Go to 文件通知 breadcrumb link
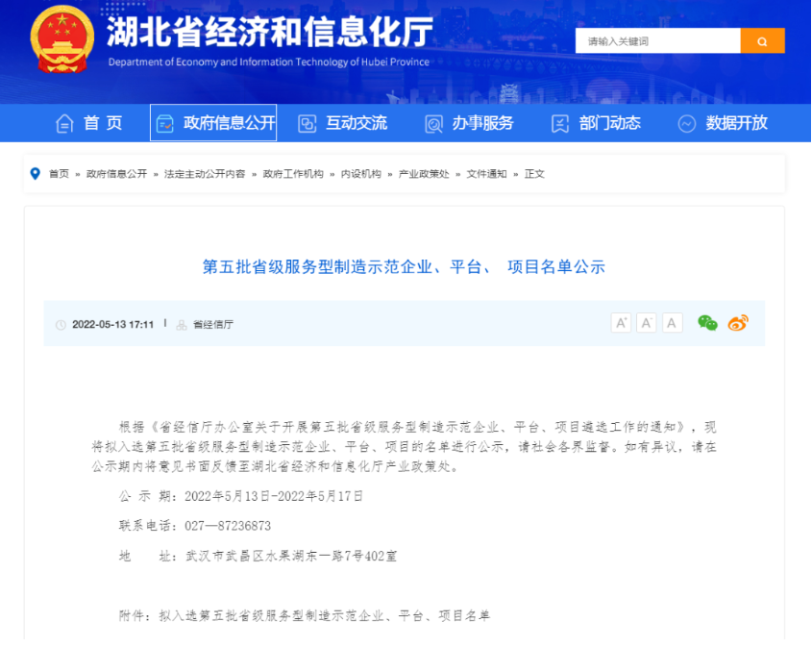The height and width of the screenshot is (647, 812). coord(486,174)
